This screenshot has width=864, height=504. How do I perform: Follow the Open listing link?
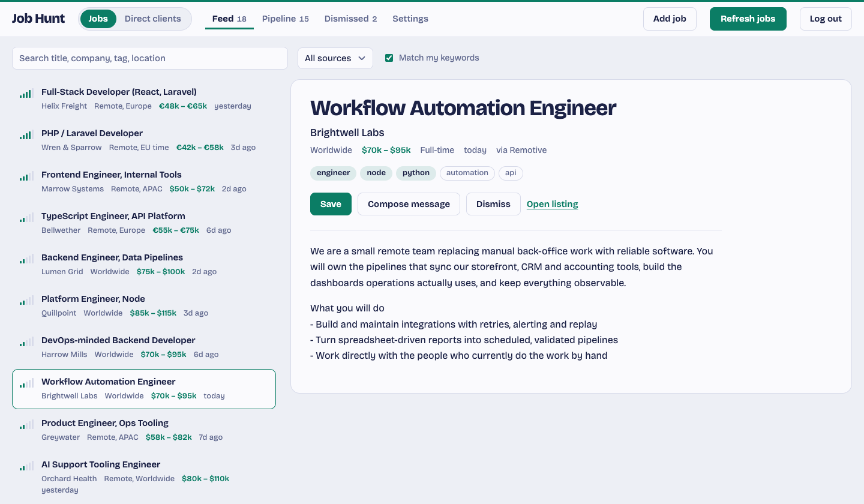pyautogui.click(x=553, y=204)
